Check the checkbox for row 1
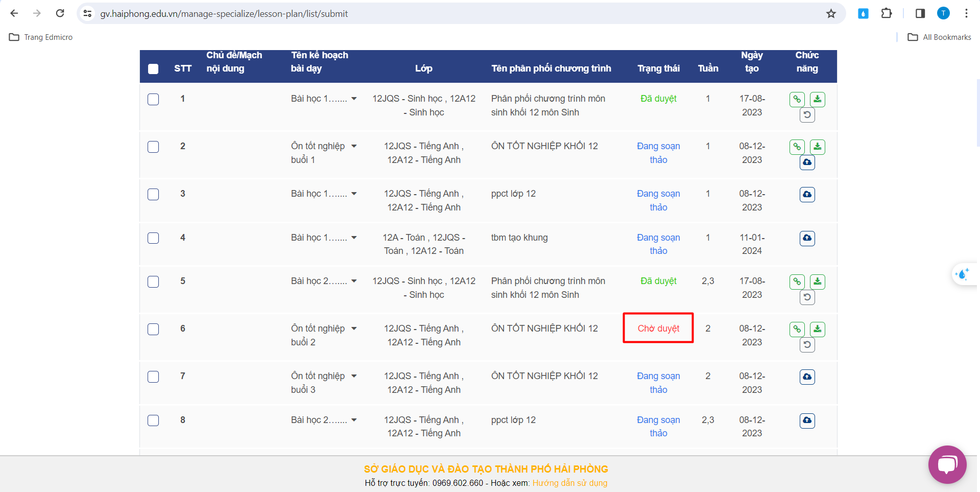Image resolution: width=980 pixels, height=492 pixels. (x=153, y=99)
